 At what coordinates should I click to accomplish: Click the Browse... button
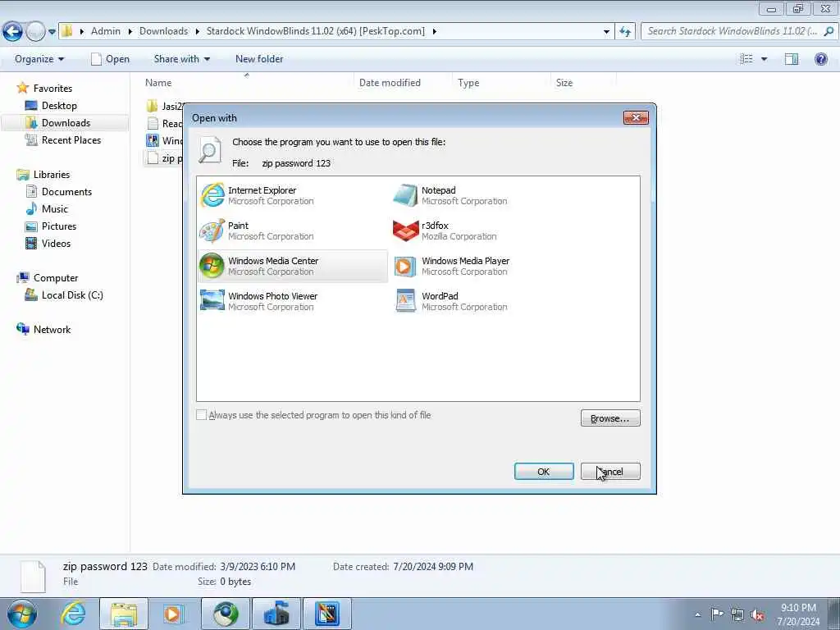coord(610,418)
